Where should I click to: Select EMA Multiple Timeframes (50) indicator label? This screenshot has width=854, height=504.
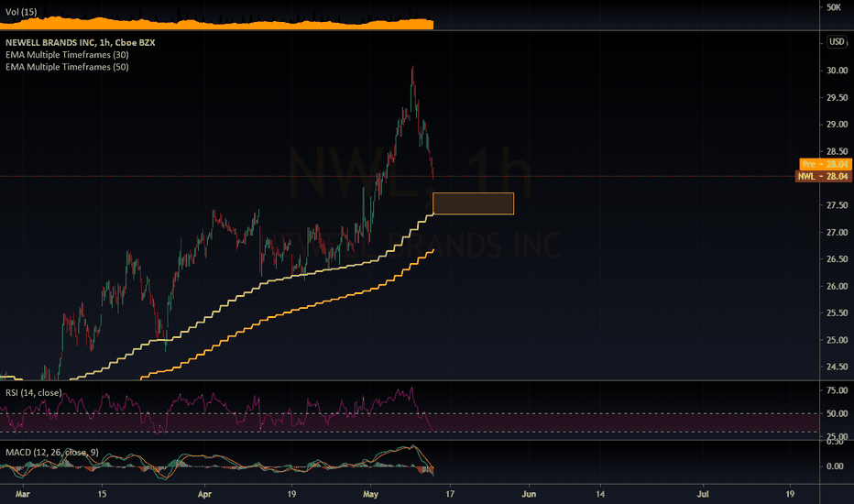pyautogui.click(x=67, y=67)
